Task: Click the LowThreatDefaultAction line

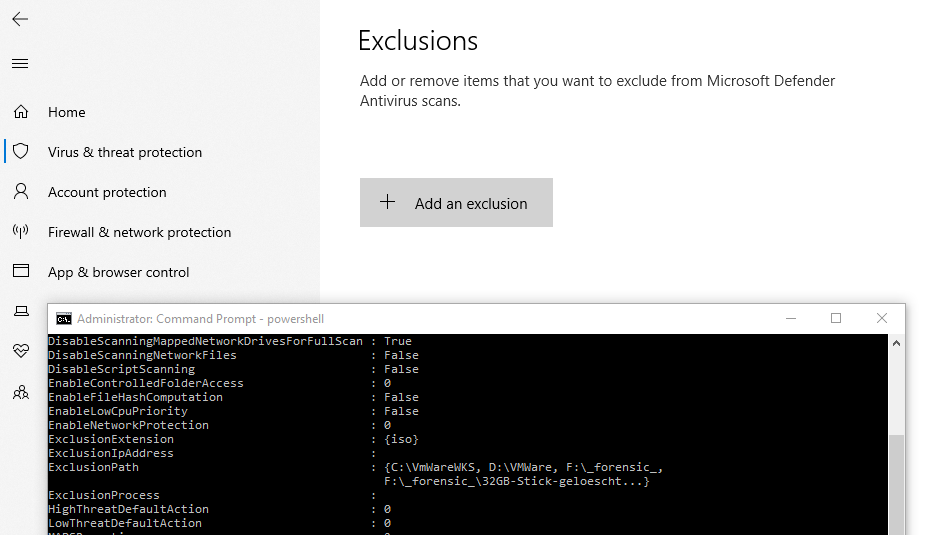Action: [220, 523]
